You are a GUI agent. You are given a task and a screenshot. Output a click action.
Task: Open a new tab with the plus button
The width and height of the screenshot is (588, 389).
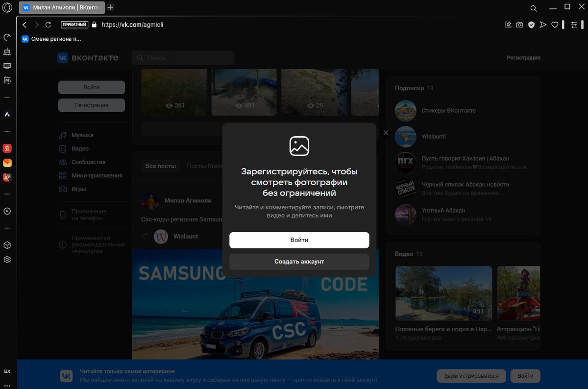(x=110, y=7)
